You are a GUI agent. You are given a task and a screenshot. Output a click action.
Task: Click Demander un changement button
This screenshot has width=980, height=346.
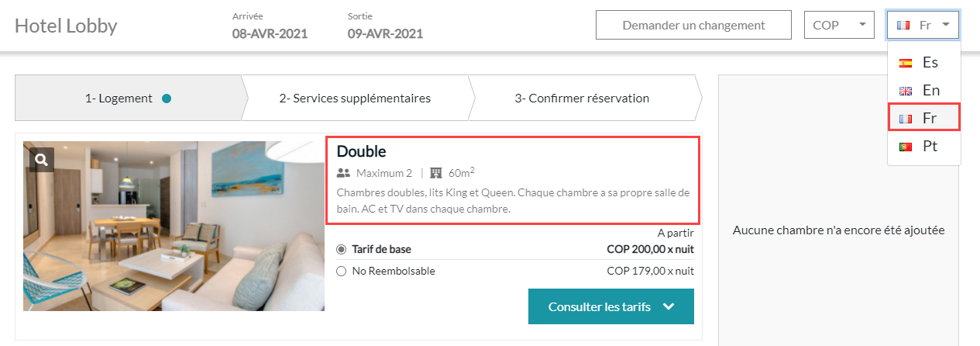(693, 25)
